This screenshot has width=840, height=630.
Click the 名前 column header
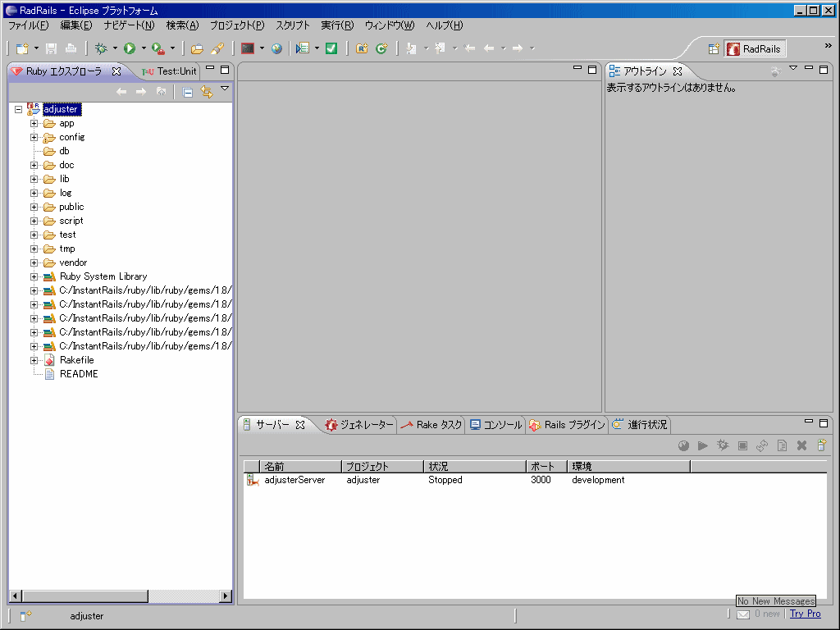pyautogui.click(x=300, y=467)
